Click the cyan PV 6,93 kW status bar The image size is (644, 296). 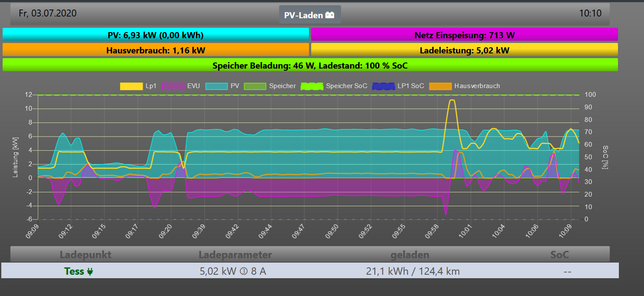156,35
